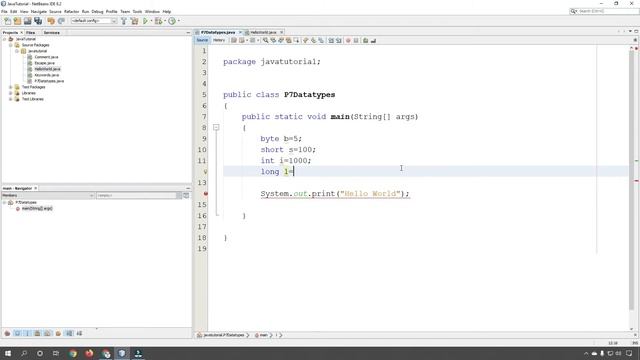Toggle Show Static Members filter in Navigator
640x360 pixels.
[27, 333]
